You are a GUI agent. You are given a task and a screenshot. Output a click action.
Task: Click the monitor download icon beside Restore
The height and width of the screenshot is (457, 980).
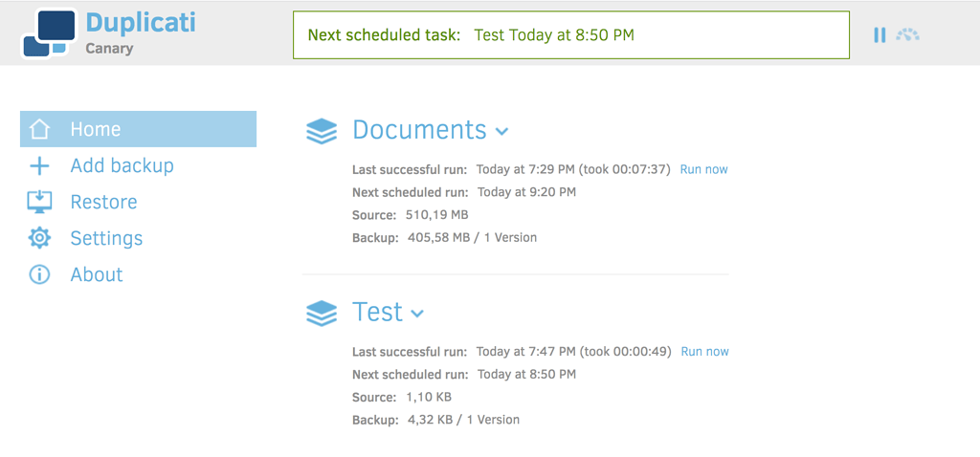39,202
